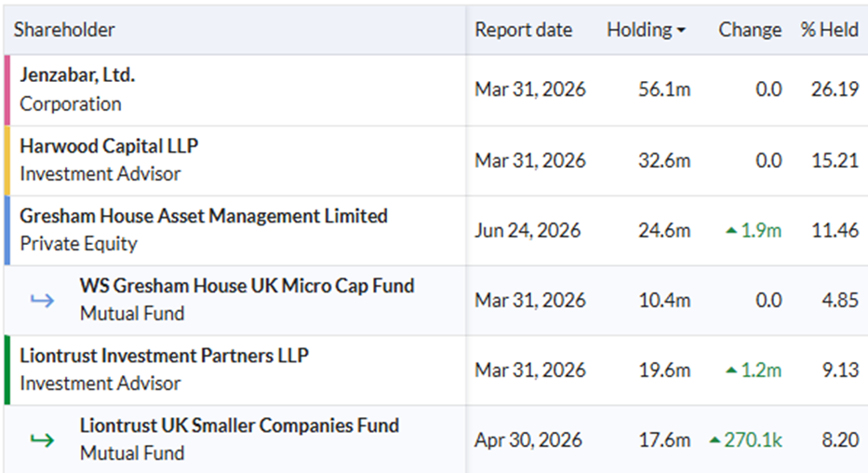
Task: Click the pink color bar beside Jenzabar
Action: pyautogui.click(x=7, y=90)
